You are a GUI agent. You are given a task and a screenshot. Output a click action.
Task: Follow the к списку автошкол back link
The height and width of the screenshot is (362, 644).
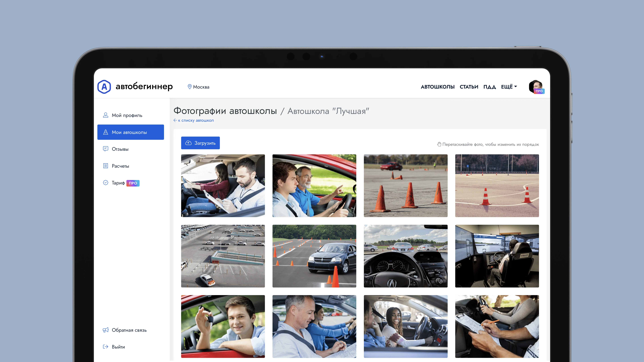(194, 120)
